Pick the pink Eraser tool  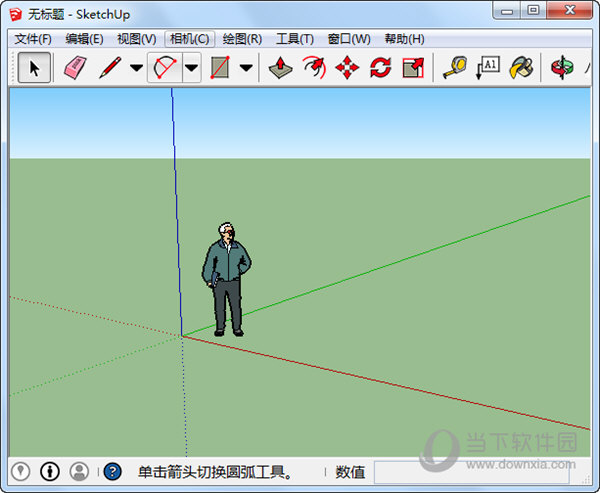pos(75,68)
